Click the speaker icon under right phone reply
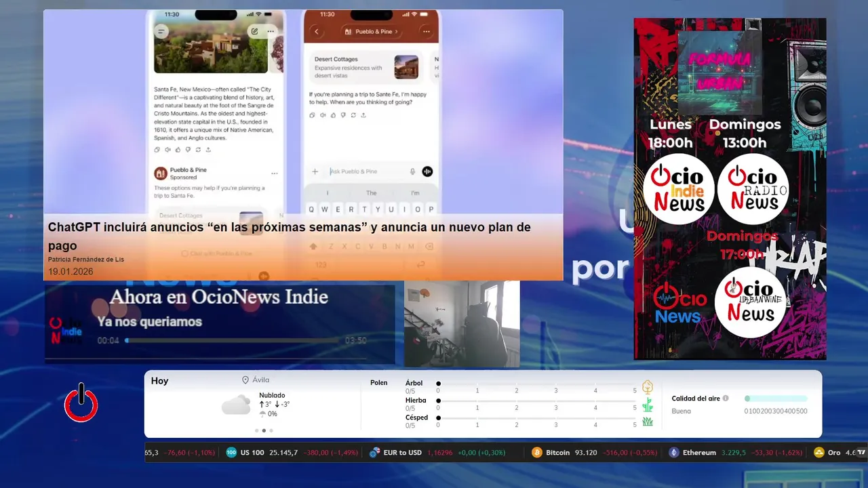Image resolution: width=868 pixels, height=488 pixels. 323,115
